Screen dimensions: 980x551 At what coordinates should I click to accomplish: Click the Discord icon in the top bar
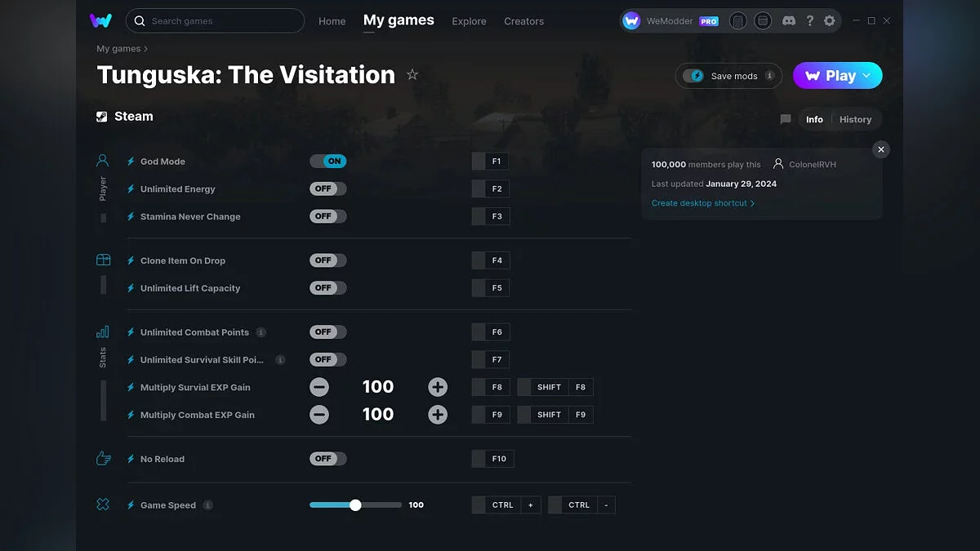[x=789, y=20]
